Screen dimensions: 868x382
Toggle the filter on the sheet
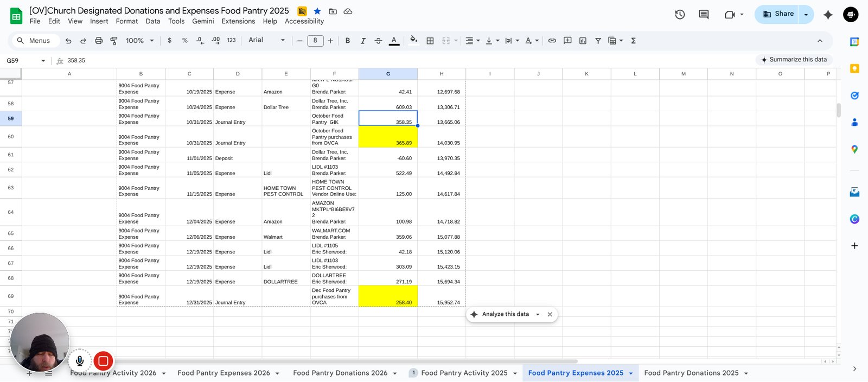point(598,41)
